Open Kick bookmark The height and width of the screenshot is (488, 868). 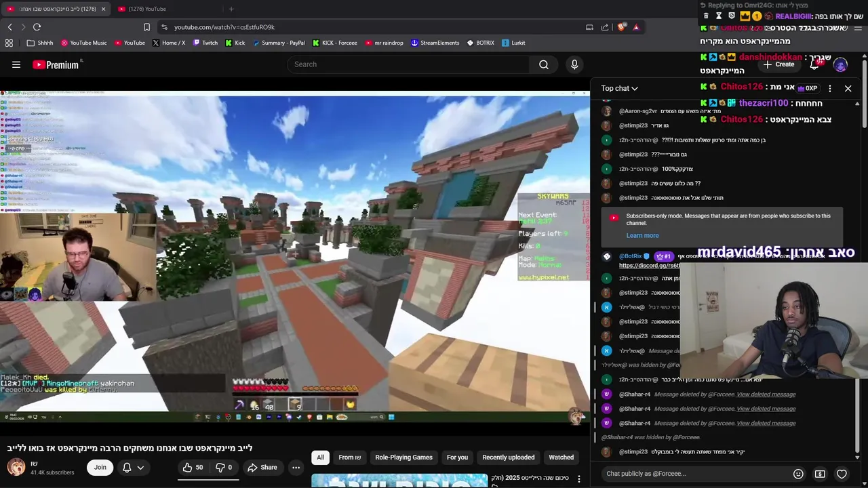point(235,43)
